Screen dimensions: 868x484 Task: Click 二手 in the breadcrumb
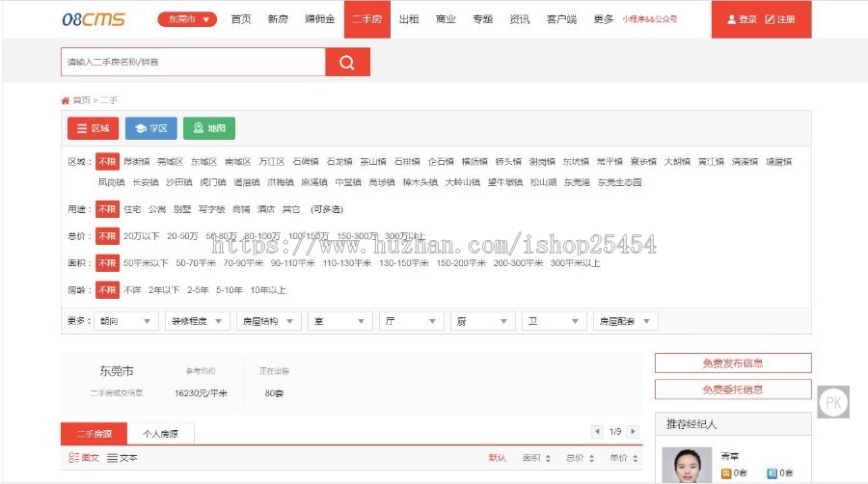point(109,100)
